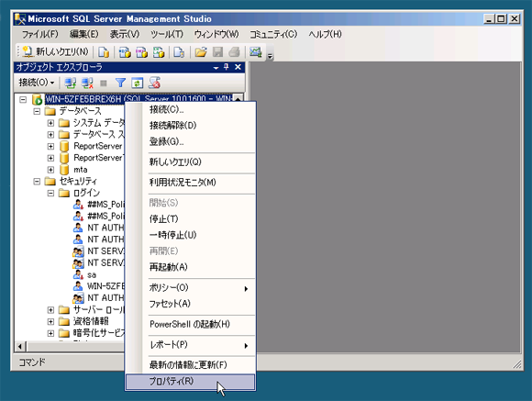Expand the 資格情報 folder node
This screenshot has width=532, height=401.
tap(50, 321)
